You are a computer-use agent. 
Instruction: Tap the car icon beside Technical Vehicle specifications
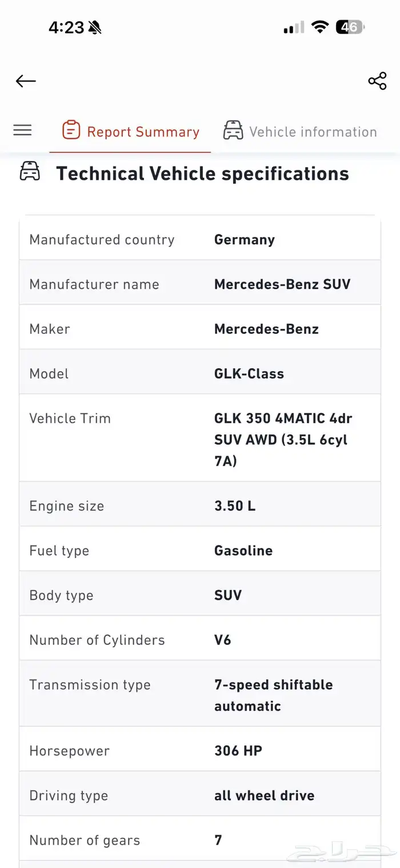[30, 172]
